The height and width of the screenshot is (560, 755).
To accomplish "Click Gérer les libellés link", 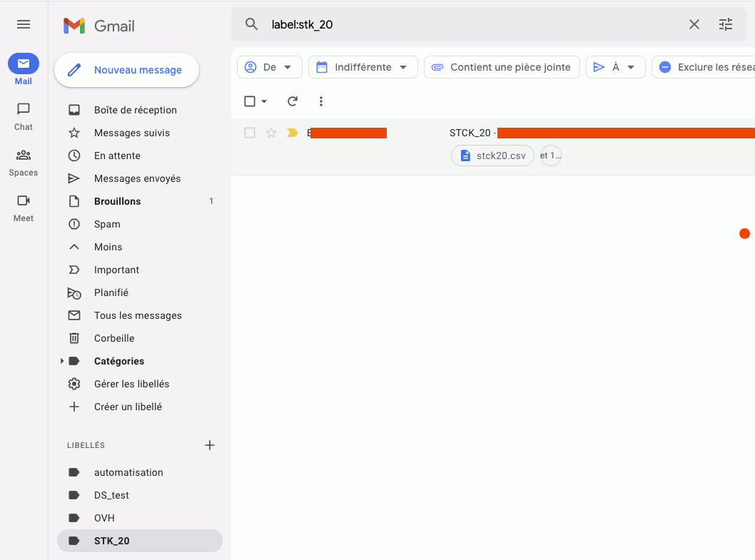I will coord(131,385).
